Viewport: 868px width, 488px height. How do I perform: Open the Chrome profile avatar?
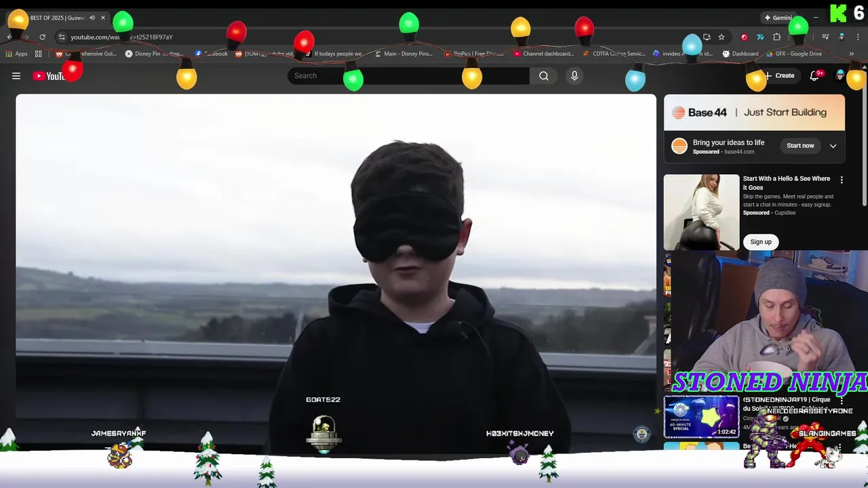[x=842, y=37]
